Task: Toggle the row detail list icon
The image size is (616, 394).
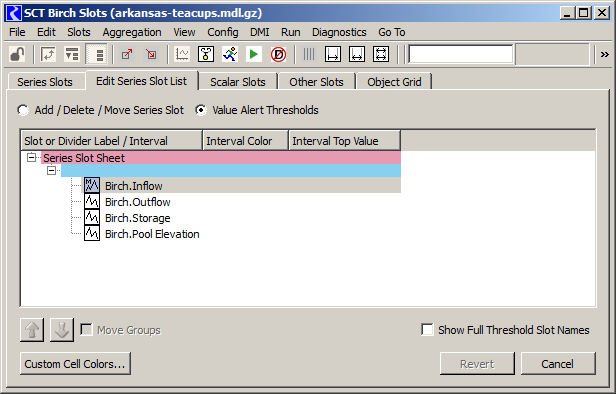Action: click(x=96, y=54)
